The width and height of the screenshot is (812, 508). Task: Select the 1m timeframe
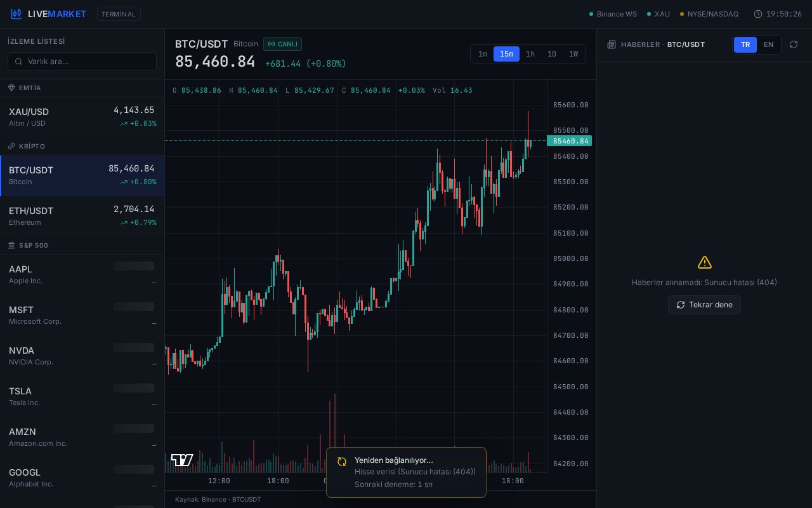point(483,54)
